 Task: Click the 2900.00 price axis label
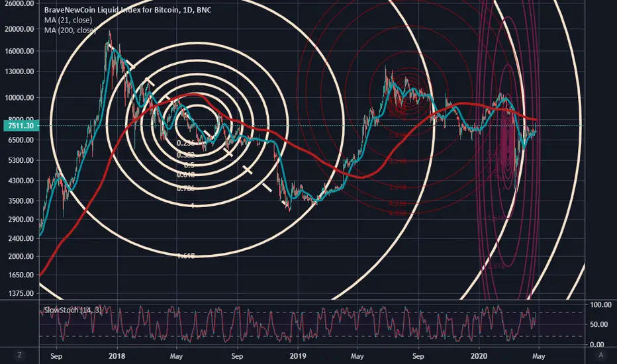point(21,220)
